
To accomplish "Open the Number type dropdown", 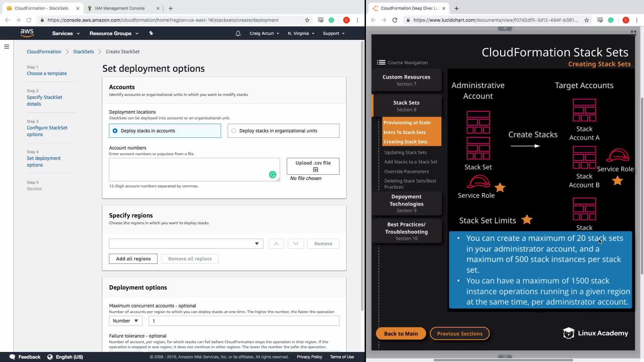I will [125, 321].
